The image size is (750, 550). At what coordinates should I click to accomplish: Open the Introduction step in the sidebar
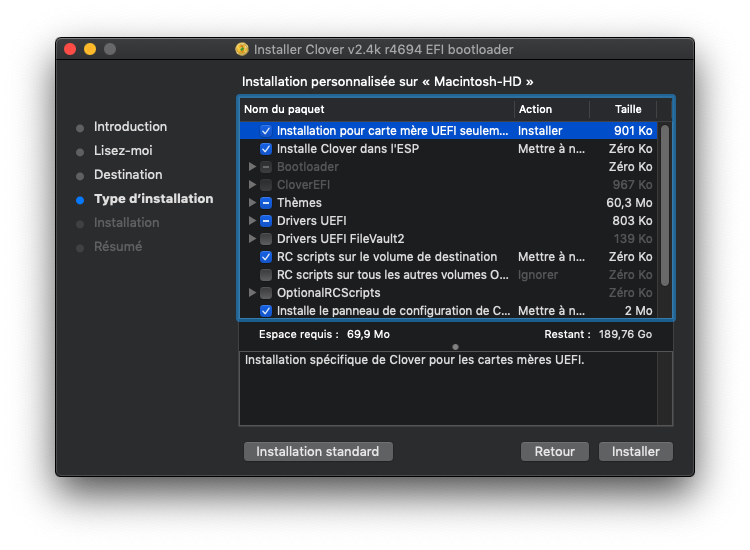[130, 127]
